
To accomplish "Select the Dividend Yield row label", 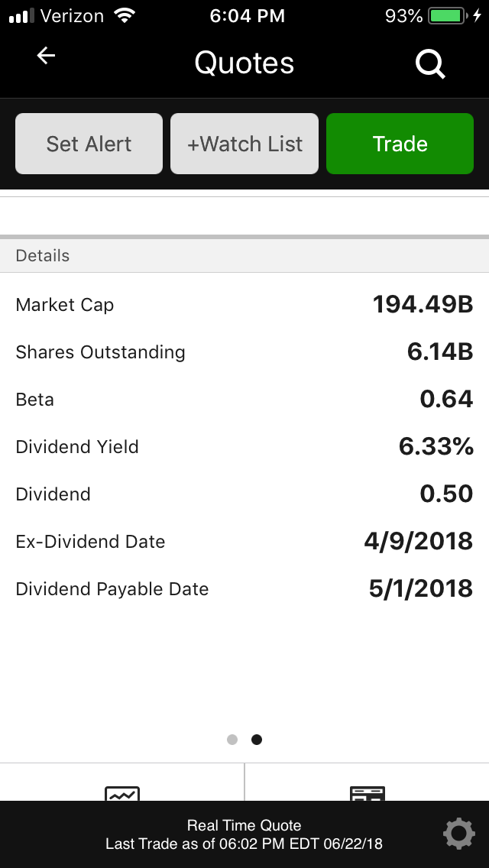I will coord(77,447).
